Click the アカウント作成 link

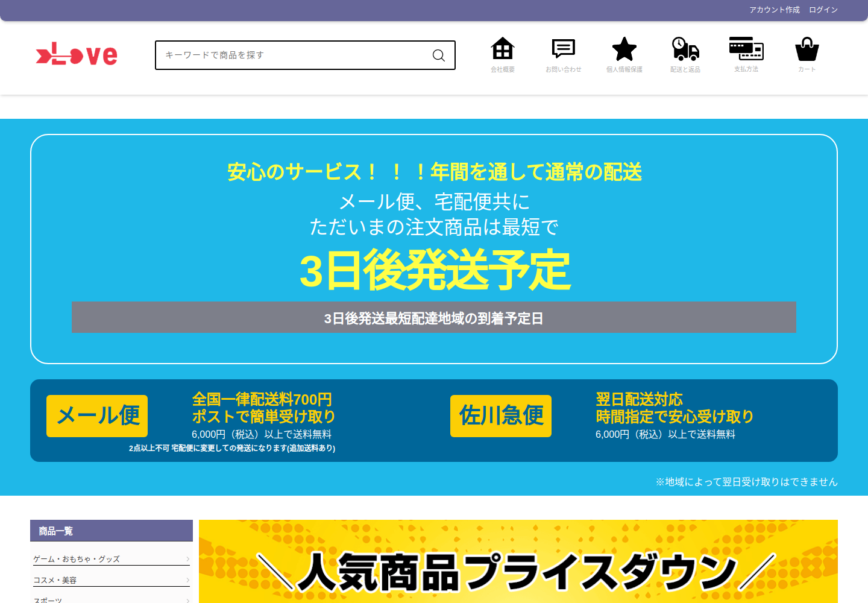(775, 10)
